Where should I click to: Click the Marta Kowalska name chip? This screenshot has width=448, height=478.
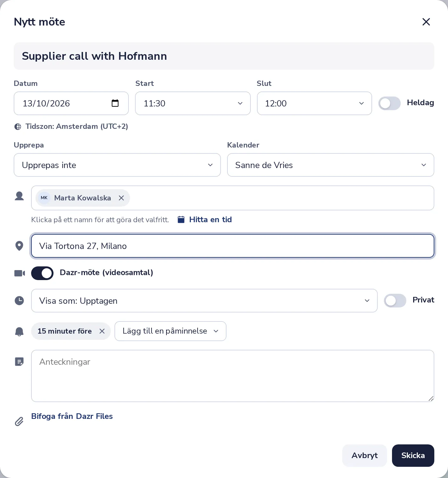(82, 198)
